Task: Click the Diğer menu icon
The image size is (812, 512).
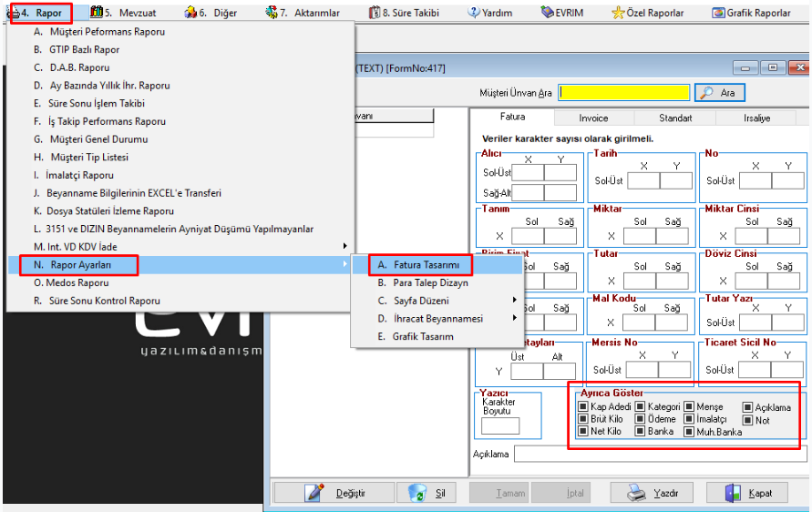Action: click(190, 13)
